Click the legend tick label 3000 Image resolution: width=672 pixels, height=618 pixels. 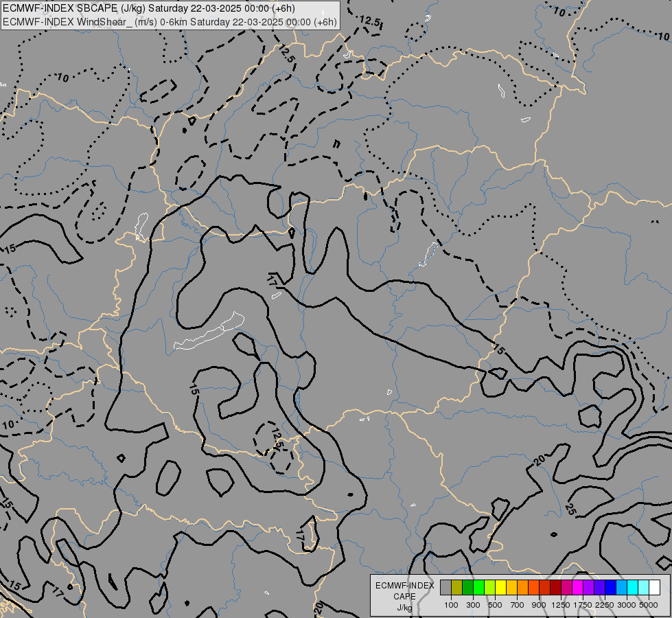(627, 605)
